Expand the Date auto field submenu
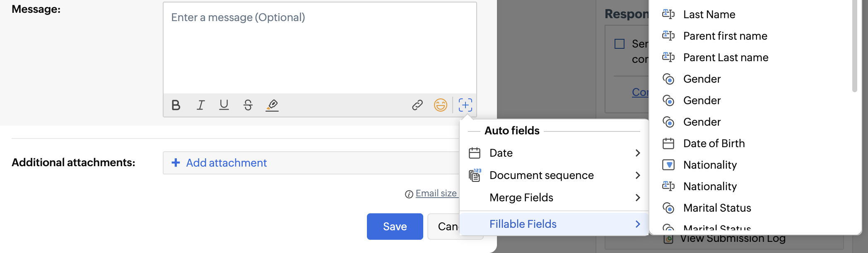The width and height of the screenshot is (868, 253). [x=637, y=153]
